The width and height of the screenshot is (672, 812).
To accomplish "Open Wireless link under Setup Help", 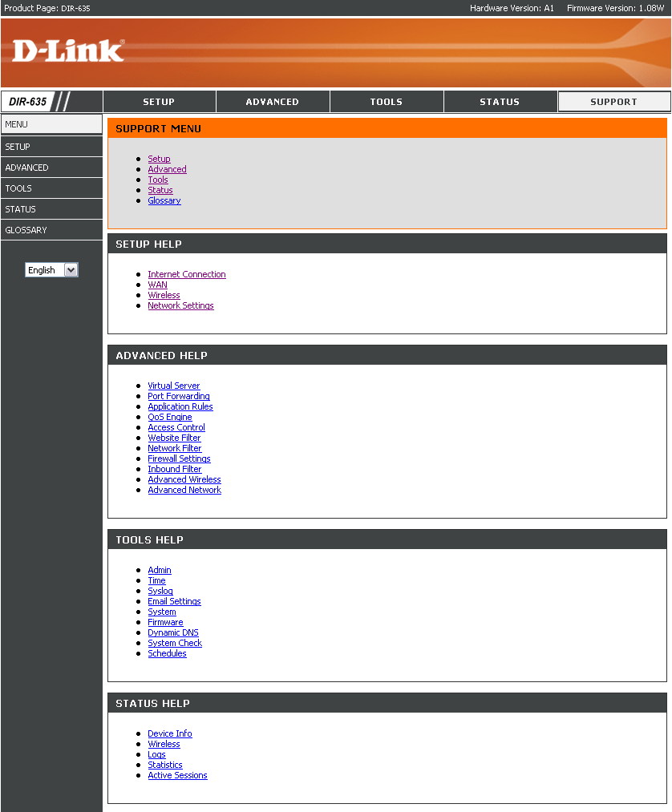I will 164,295.
